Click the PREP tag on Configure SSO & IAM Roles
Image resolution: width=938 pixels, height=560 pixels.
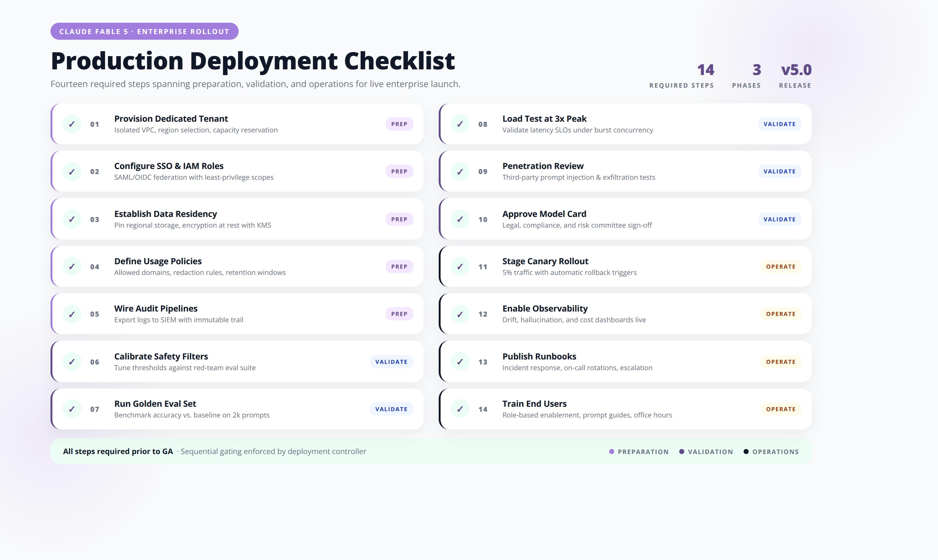399,171
